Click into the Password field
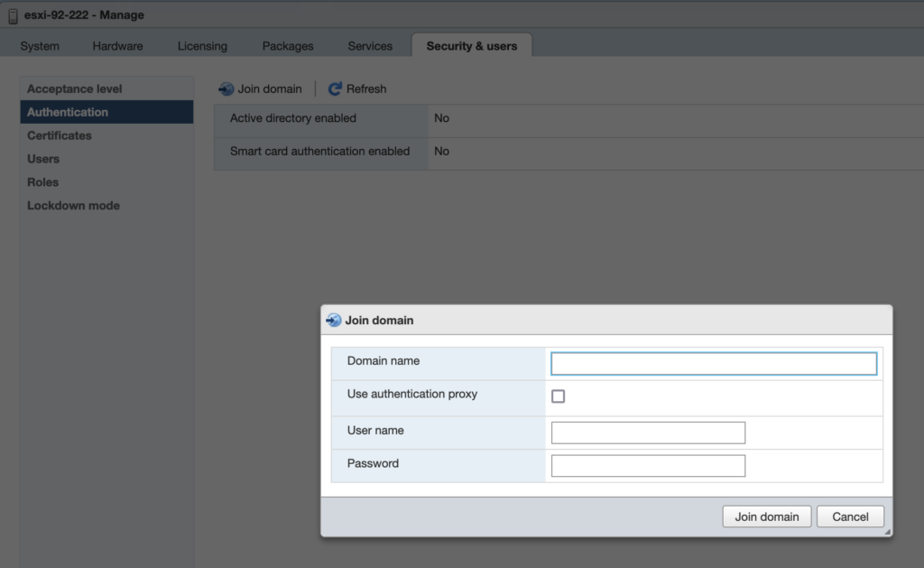 click(648, 466)
